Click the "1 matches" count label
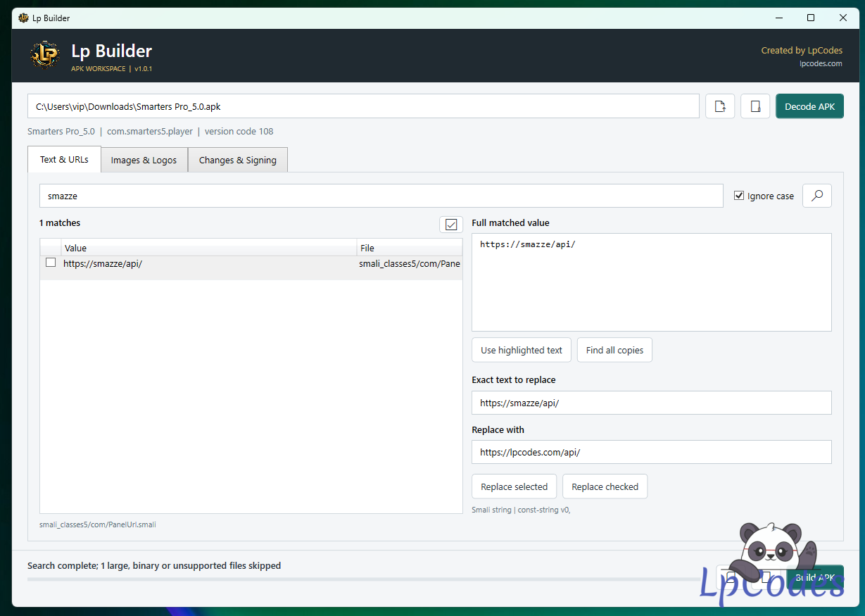The width and height of the screenshot is (865, 616). [x=60, y=222]
